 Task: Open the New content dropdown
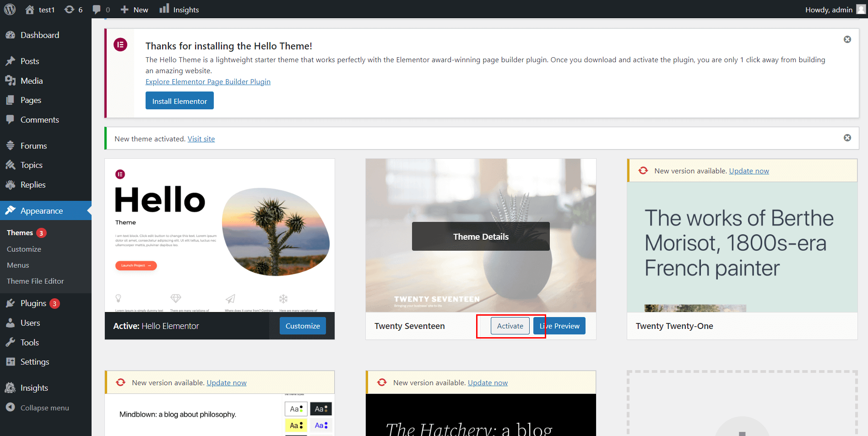click(133, 9)
